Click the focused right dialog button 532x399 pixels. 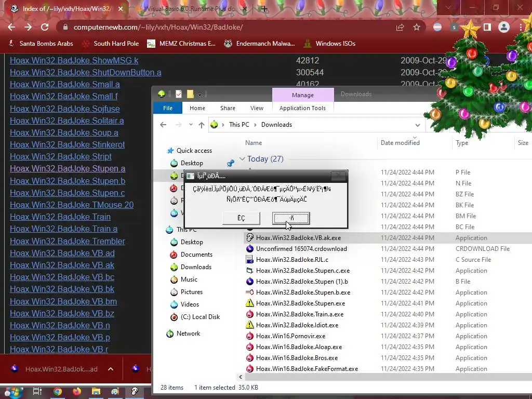[x=291, y=218]
